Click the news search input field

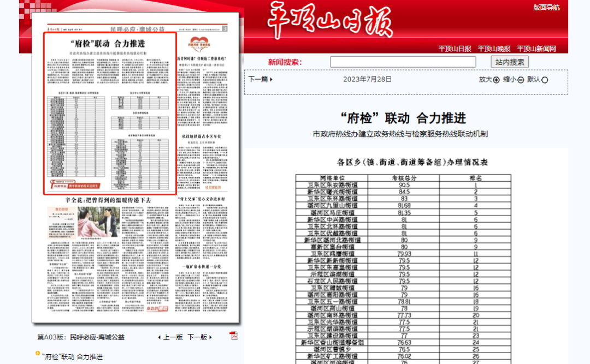pos(403,62)
